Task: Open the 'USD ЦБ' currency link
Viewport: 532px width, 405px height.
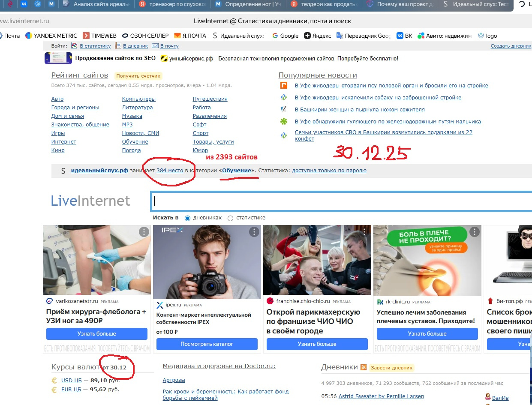Action: coord(71,380)
